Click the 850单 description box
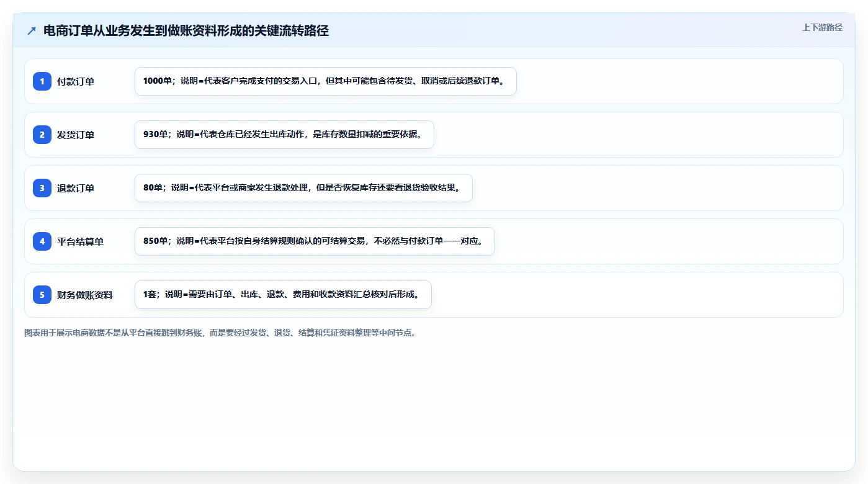This screenshot has height=484, width=868. click(x=315, y=241)
